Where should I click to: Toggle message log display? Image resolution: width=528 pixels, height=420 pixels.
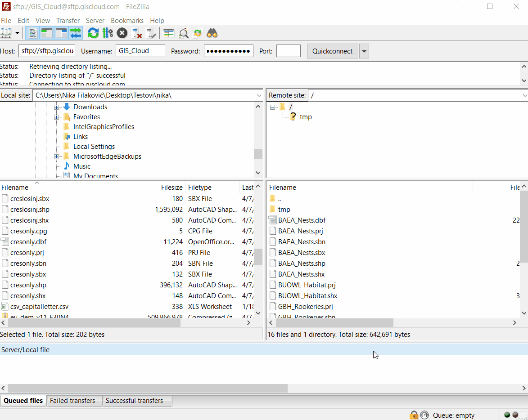coord(32,33)
